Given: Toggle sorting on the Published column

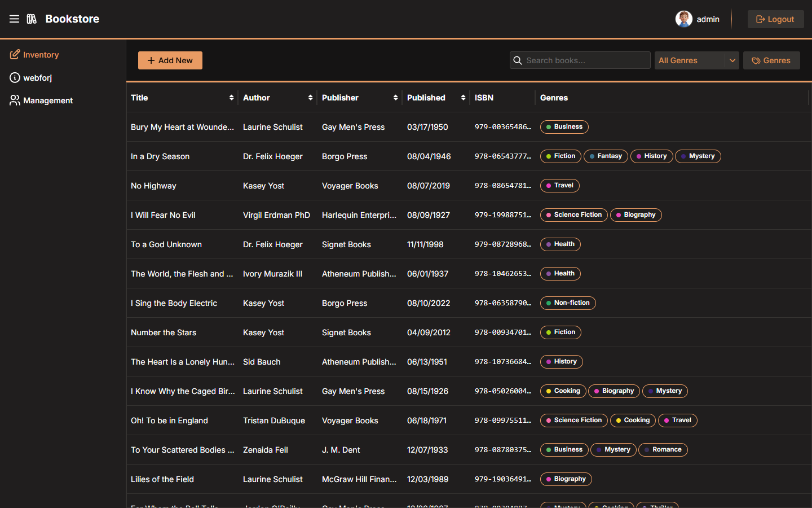Looking at the screenshot, I should click(x=463, y=97).
